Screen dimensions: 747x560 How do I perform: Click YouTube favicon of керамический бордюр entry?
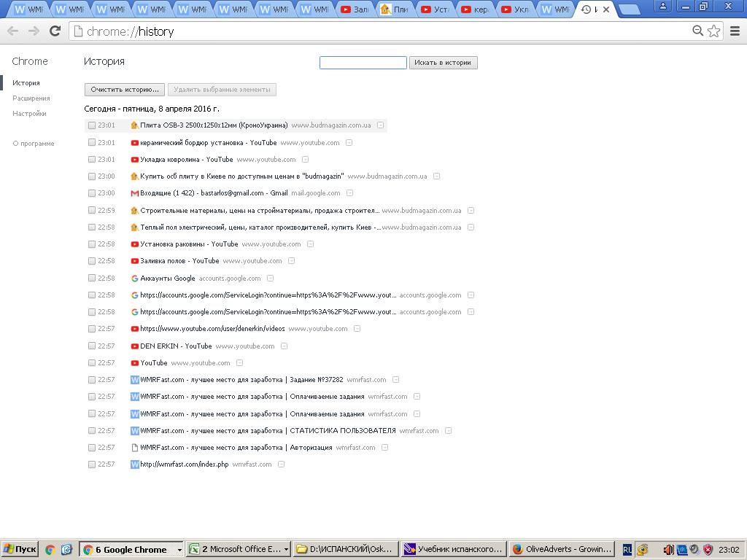click(x=134, y=143)
